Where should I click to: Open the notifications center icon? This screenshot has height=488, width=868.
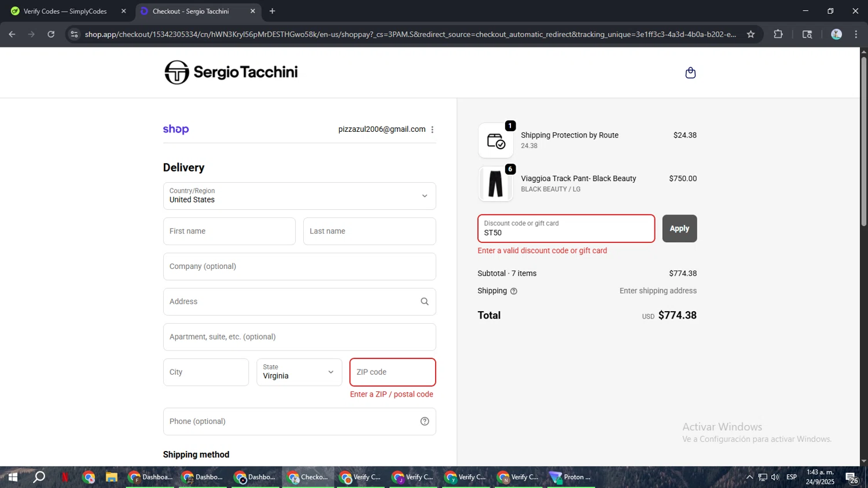852,478
